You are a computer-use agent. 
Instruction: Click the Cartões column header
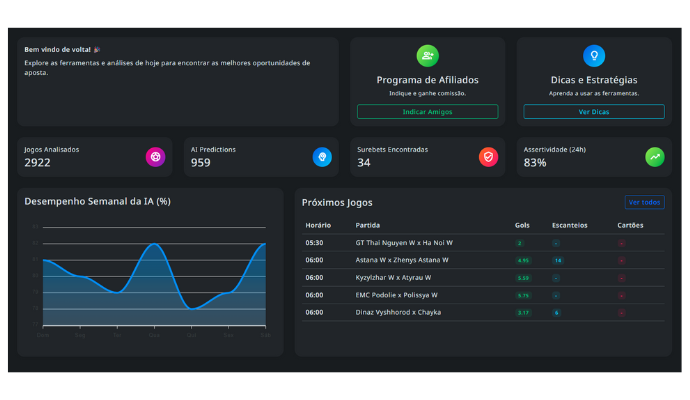[x=630, y=225]
